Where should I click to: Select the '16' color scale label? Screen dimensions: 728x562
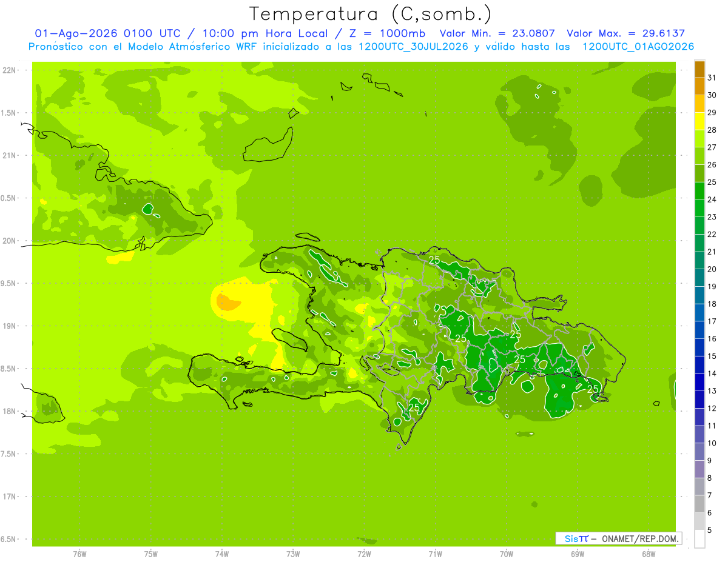tap(712, 339)
